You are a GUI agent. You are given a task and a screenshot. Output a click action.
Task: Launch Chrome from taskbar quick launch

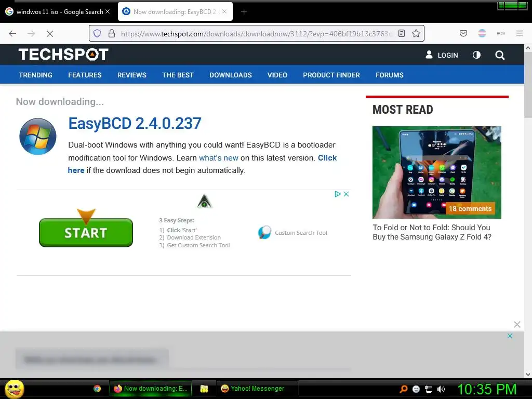(x=97, y=389)
